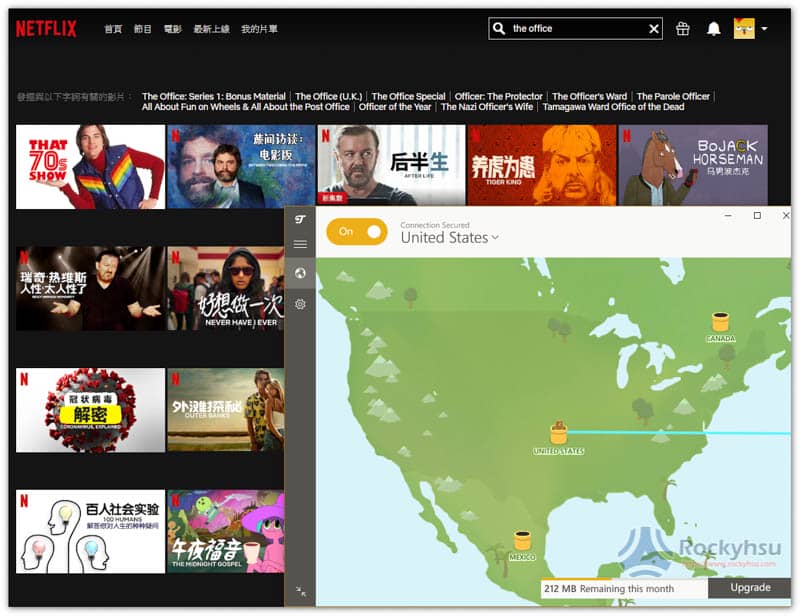Open 'The Office: Series 1: Bonus Material' suggestion
800x616 pixels.
214,96
